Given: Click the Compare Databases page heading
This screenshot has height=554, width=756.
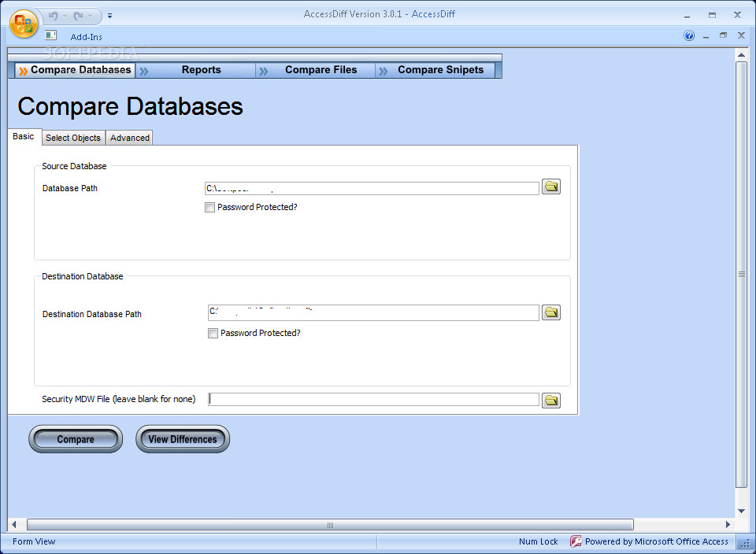Looking at the screenshot, I should tap(130, 106).
